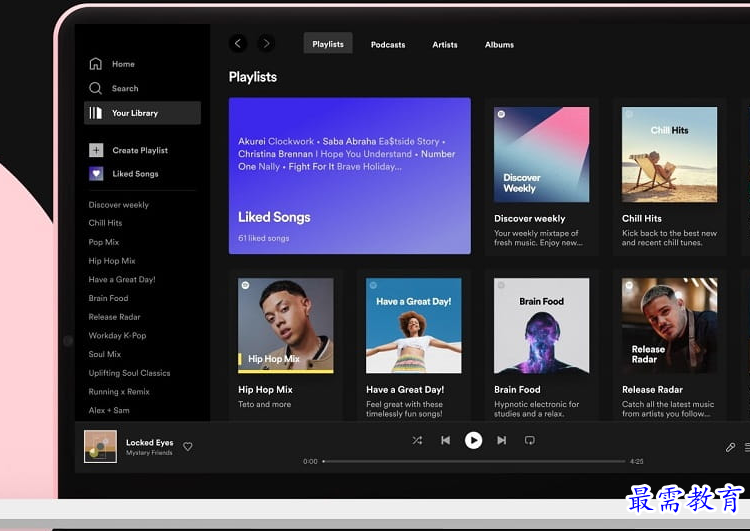Click the Home icon in sidebar
The image size is (750, 531).
(96, 64)
